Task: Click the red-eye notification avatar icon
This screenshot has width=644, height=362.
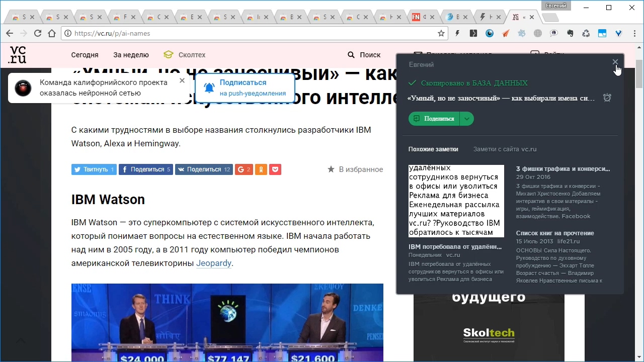Action: tap(23, 88)
